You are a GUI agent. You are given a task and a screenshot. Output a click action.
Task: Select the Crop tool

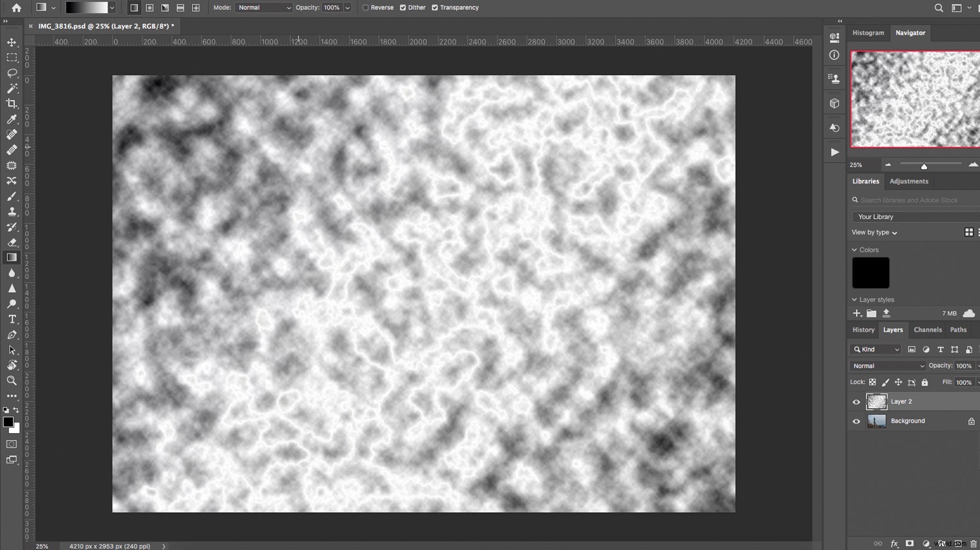(x=11, y=103)
